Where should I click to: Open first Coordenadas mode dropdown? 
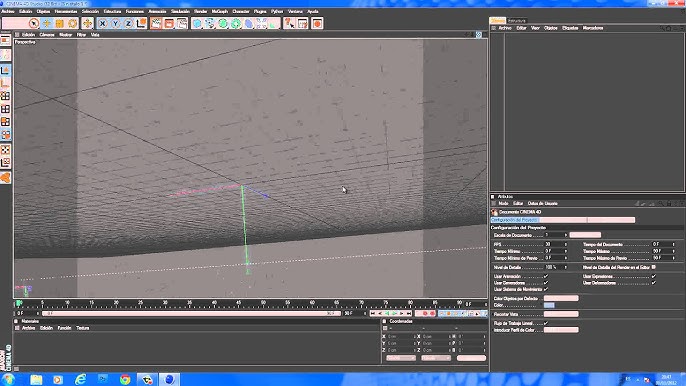(x=401, y=358)
